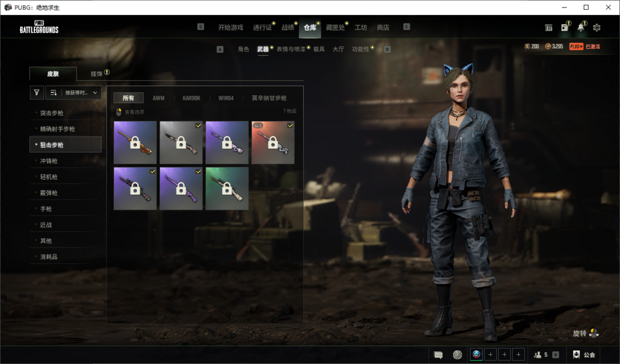
Task: Open the sort order dropdown 按获得时..
Action: tap(73, 92)
